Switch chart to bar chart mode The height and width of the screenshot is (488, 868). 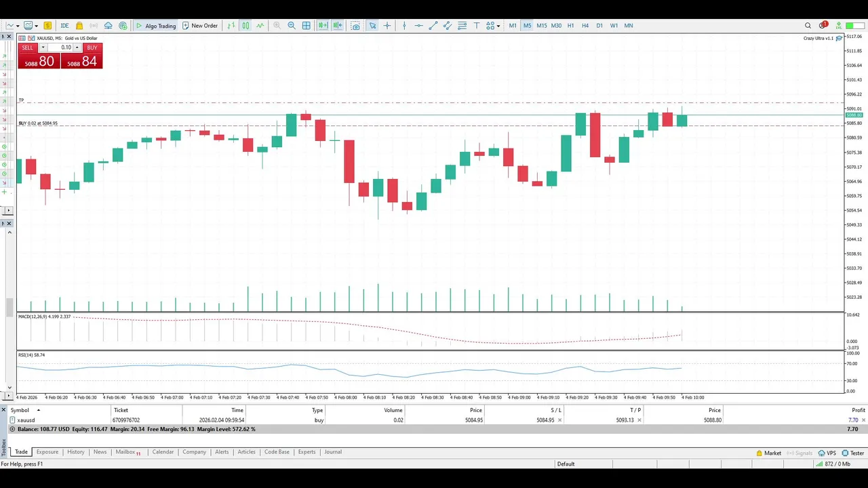tap(231, 26)
